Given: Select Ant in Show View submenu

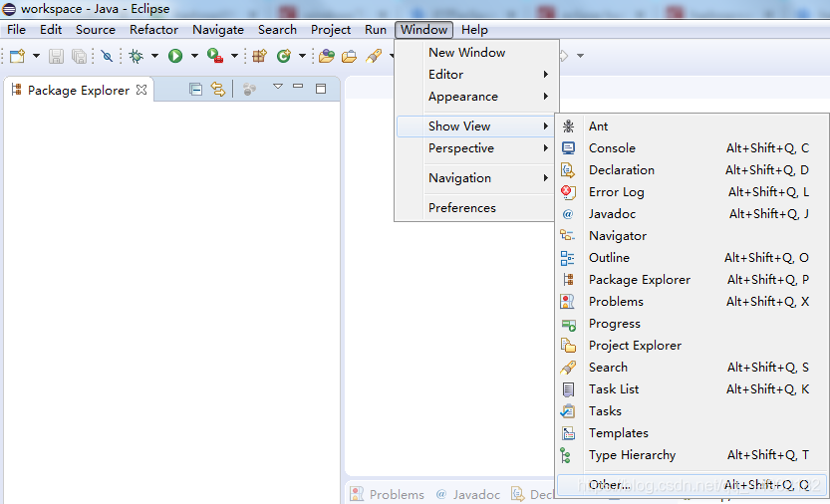Looking at the screenshot, I should tap(692, 126).
